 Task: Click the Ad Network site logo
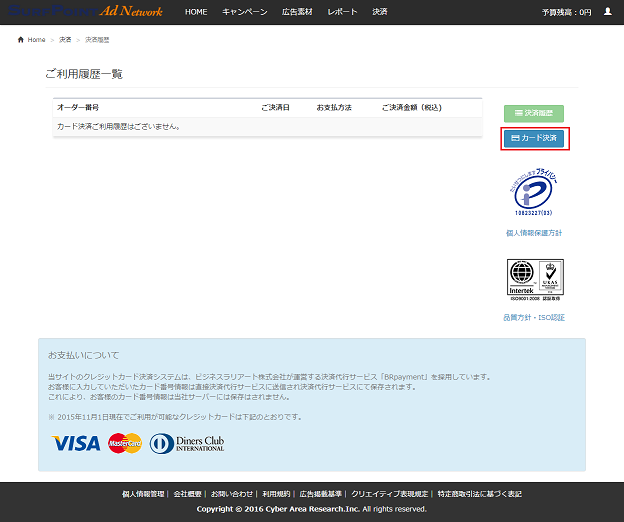(x=82, y=11)
